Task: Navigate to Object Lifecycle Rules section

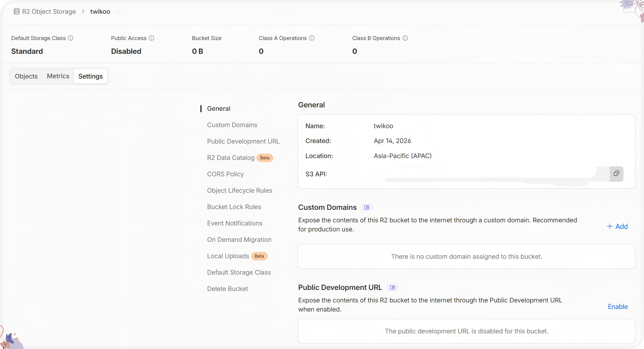Action: [239, 191]
